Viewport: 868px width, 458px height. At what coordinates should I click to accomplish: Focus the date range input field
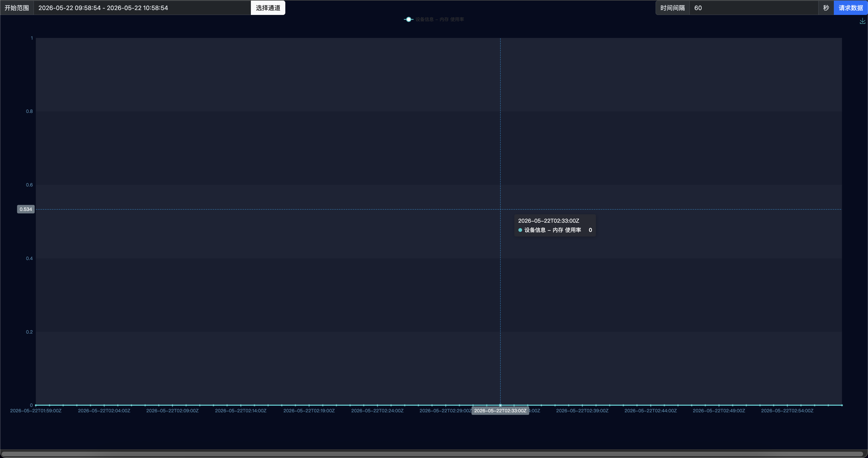tap(142, 8)
